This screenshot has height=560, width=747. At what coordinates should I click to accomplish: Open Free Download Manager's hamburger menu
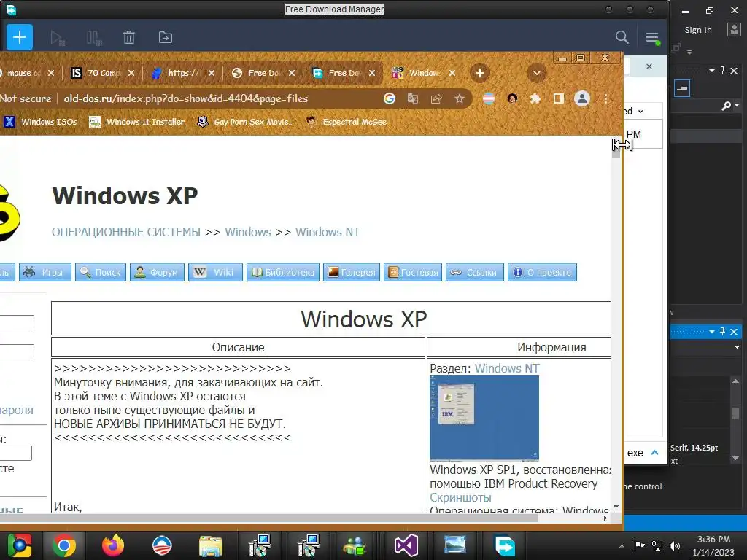coord(652,38)
